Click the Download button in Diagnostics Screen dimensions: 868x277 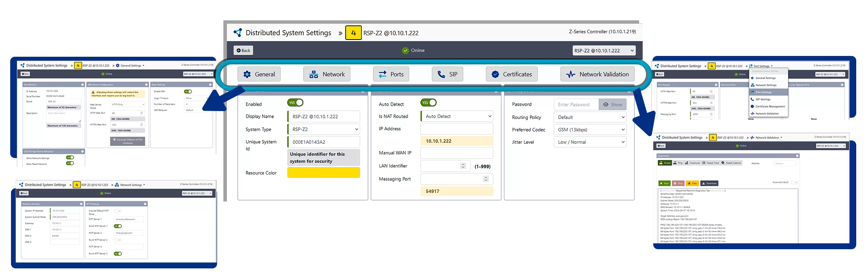[x=709, y=183]
